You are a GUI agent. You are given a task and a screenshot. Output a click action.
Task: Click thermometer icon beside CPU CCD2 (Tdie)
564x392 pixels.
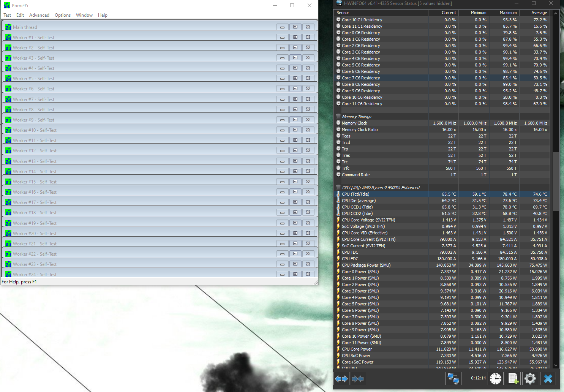[338, 213]
